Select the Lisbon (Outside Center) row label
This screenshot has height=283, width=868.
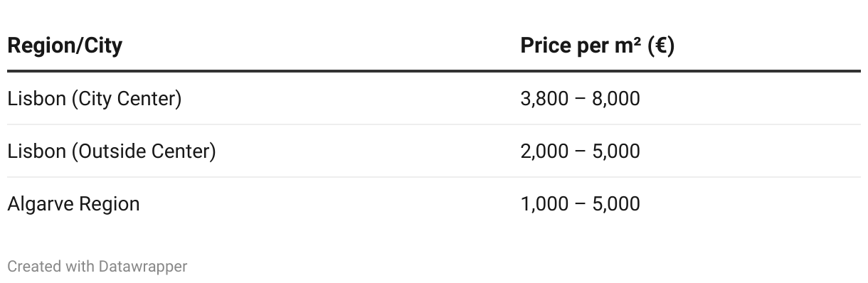pos(112,151)
